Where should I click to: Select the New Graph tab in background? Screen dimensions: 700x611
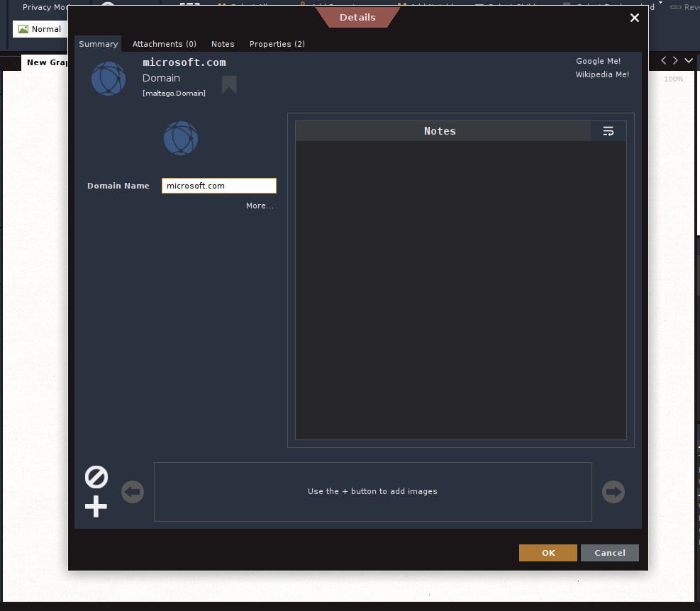point(46,62)
